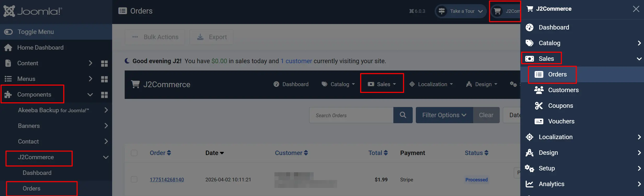Expand the Content submenu chevron

click(90, 63)
